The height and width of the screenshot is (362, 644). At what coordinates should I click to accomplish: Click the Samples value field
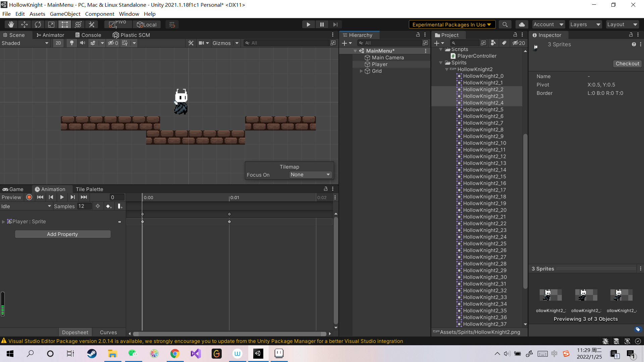[x=84, y=206]
